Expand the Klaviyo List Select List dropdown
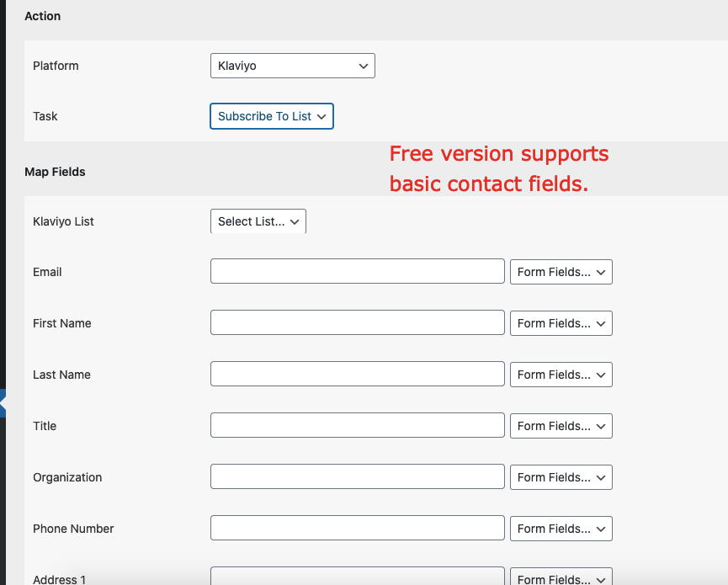The image size is (728, 585). point(258,221)
